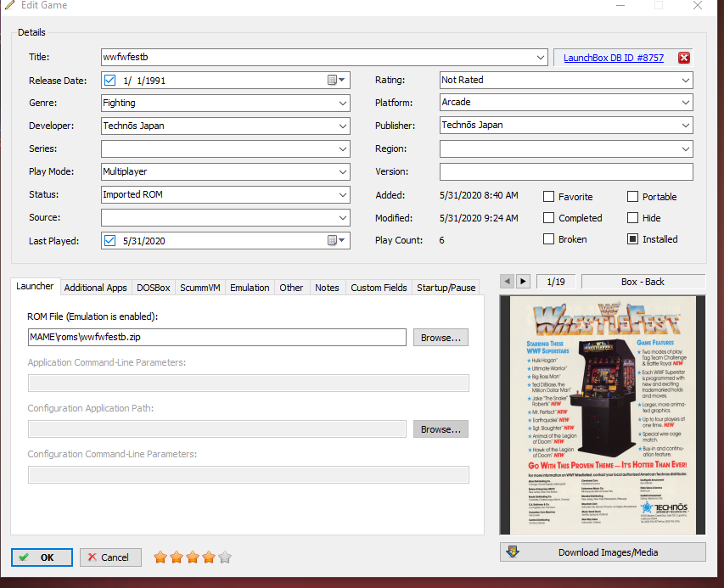Click the Box - Back image type selector
This screenshot has height=588, width=724.
tap(643, 282)
